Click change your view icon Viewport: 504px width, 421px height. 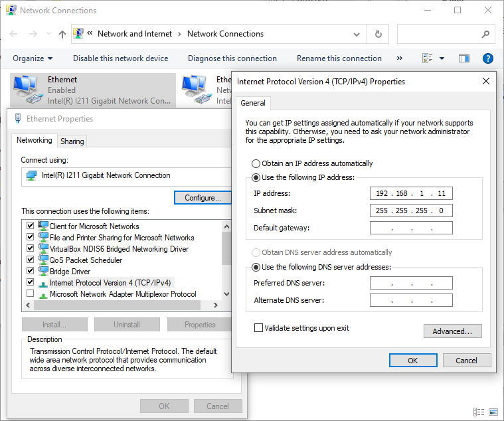click(427, 58)
